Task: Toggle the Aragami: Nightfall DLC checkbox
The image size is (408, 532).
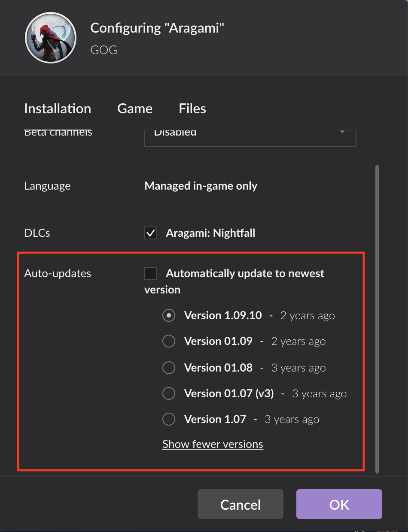Action: (x=151, y=233)
